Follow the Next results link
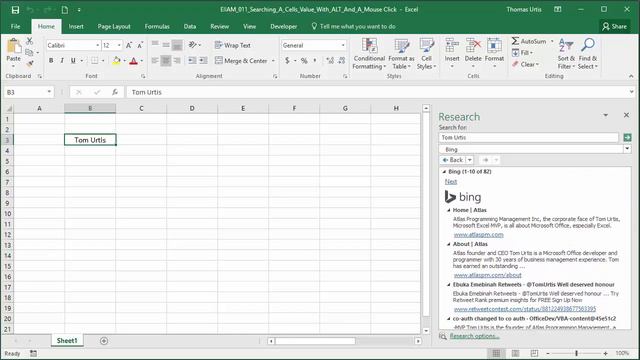This screenshot has height=360, width=640. (451, 182)
